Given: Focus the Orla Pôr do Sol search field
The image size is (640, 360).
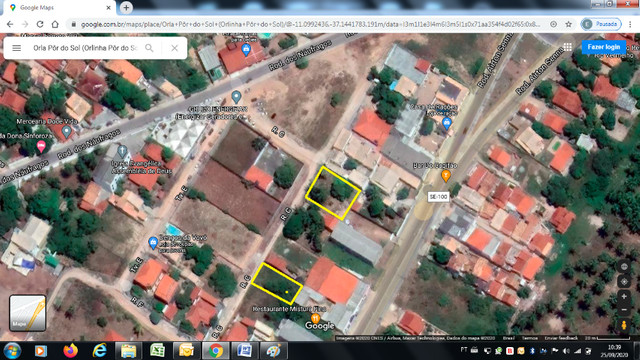Looking at the screenshot, I should 85,48.
